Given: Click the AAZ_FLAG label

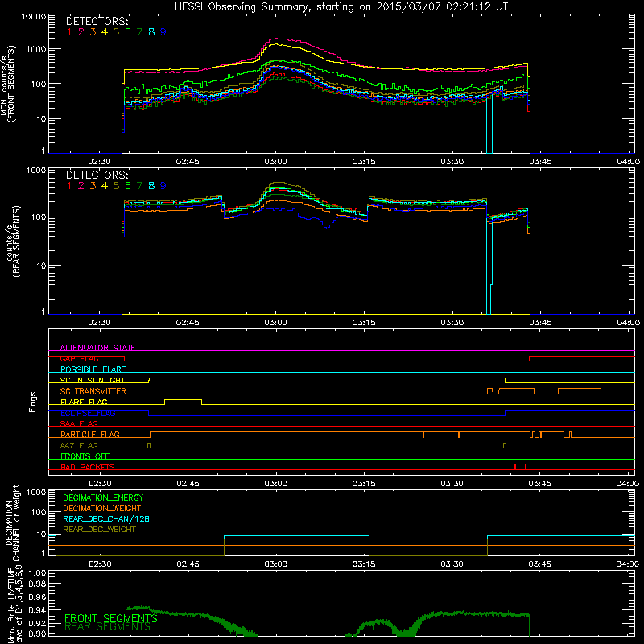Looking at the screenshot, I should (79, 445).
